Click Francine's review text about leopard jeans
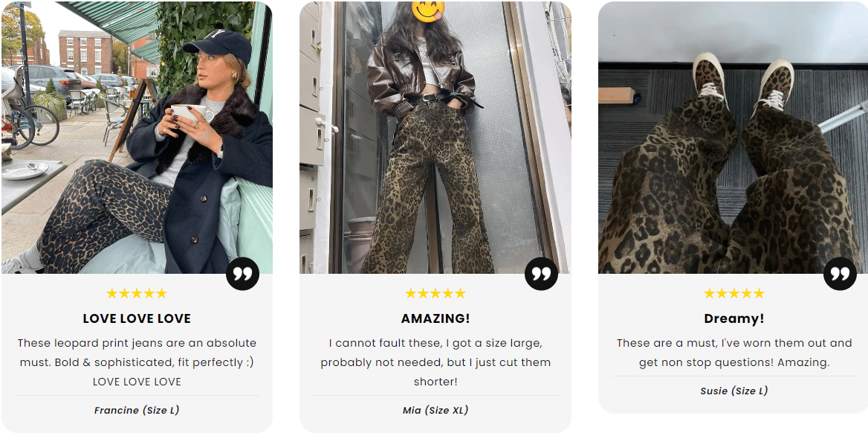 tap(137, 362)
